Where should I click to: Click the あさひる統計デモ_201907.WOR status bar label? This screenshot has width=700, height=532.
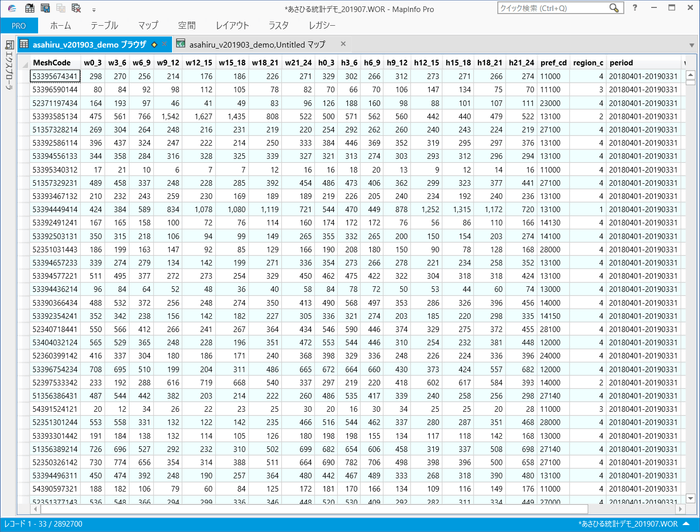pyautogui.click(x=628, y=524)
